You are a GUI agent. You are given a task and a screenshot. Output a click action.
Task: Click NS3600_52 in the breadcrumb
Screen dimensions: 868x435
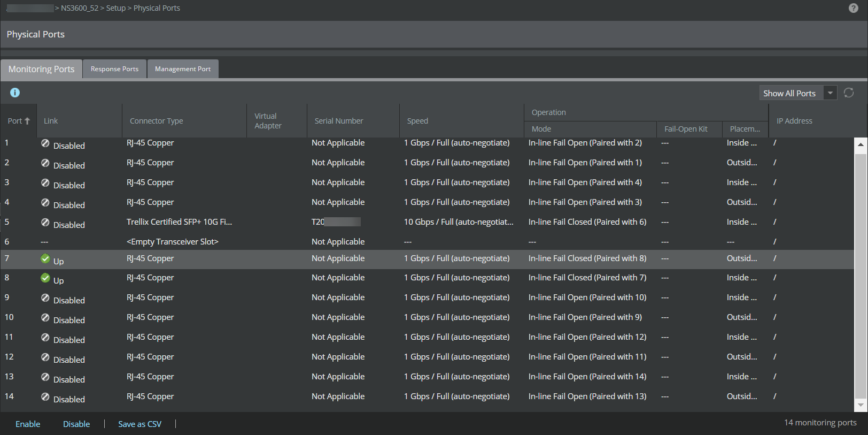click(80, 8)
